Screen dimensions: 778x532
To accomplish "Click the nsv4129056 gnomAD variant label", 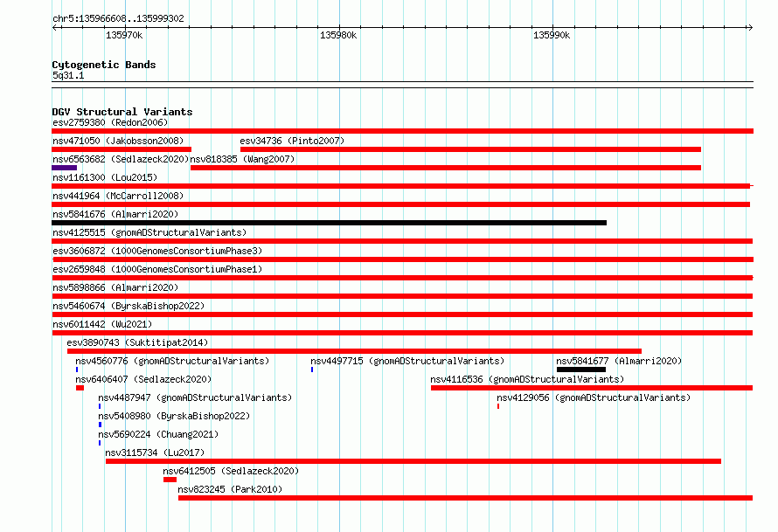I will pos(594,397).
